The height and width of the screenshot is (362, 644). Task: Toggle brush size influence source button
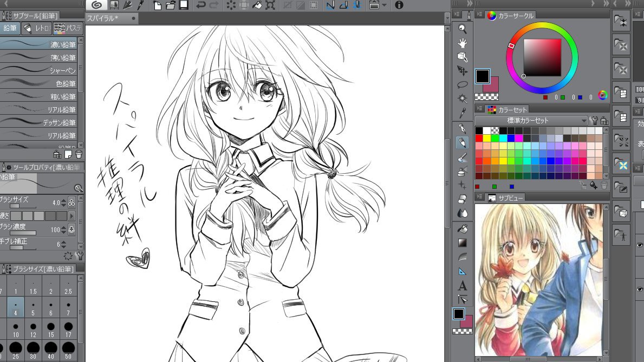pyautogui.click(x=71, y=203)
